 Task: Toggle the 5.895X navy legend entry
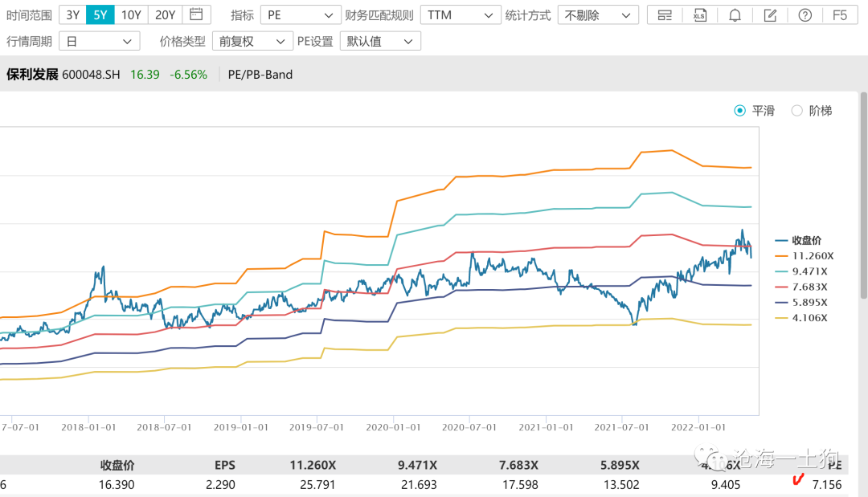click(x=801, y=302)
